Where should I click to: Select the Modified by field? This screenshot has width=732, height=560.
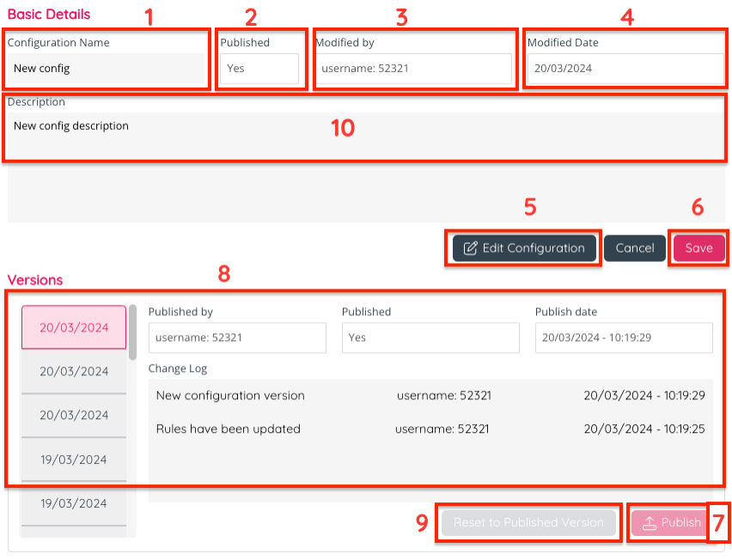[x=412, y=69]
